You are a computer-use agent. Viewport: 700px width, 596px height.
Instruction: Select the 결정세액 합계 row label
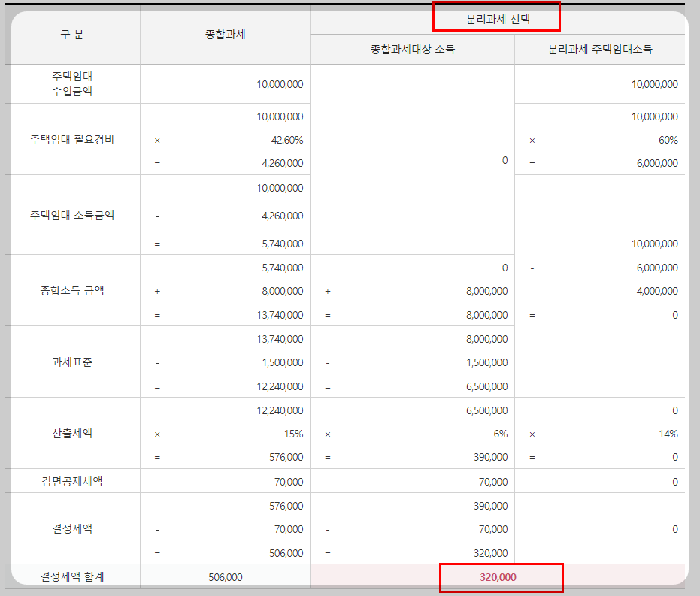[72, 576]
